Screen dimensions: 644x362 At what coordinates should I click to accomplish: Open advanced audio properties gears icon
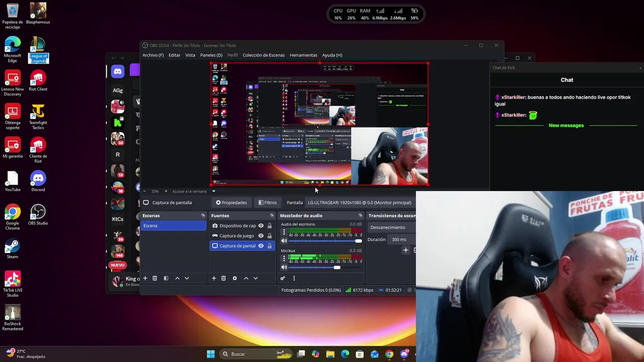tap(283, 278)
